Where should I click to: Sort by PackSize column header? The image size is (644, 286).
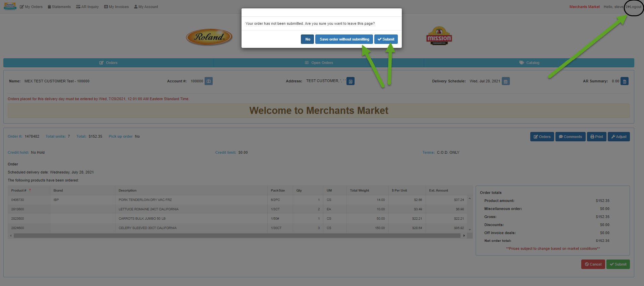click(x=280, y=191)
